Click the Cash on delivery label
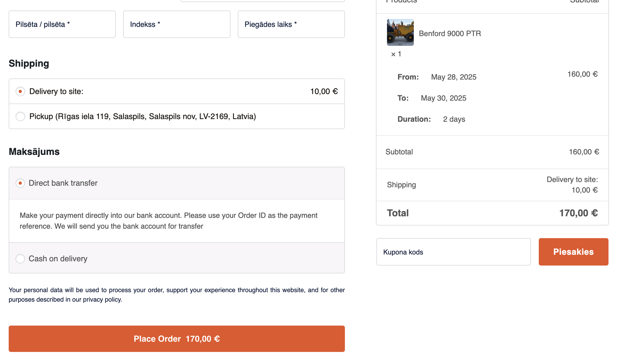Viewport: 644px width, 363px height. [58, 259]
